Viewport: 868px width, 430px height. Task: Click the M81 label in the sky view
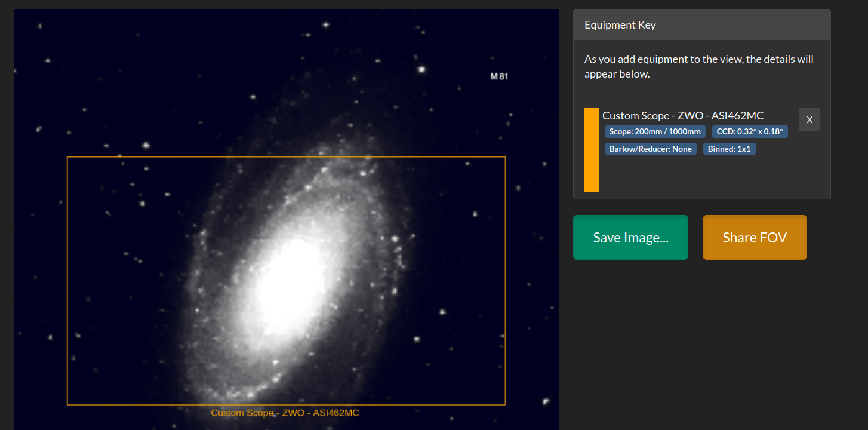[x=499, y=76]
